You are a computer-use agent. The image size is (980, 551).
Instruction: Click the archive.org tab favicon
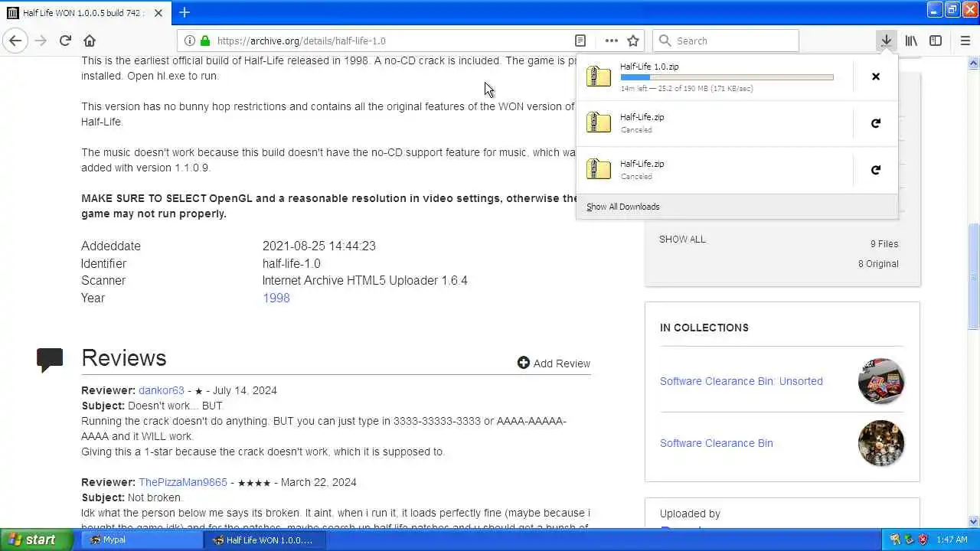(x=13, y=13)
